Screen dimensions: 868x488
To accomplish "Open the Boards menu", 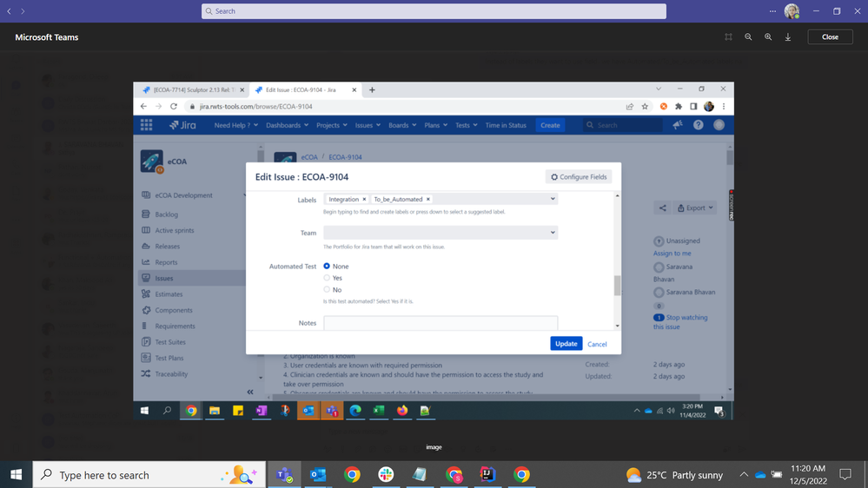I will point(402,125).
